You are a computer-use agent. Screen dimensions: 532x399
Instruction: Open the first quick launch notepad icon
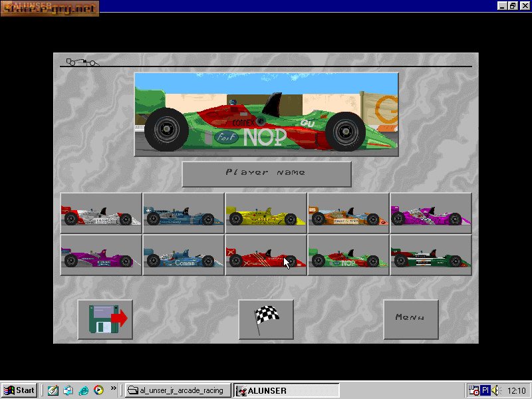pos(53,390)
